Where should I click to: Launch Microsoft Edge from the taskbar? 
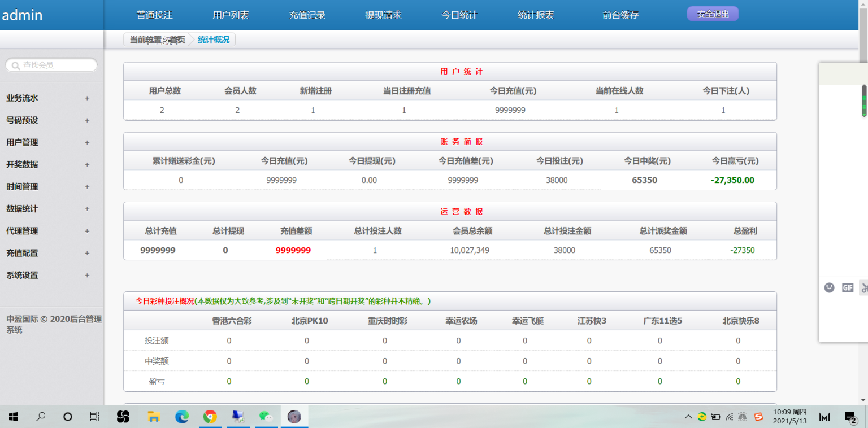tap(182, 417)
